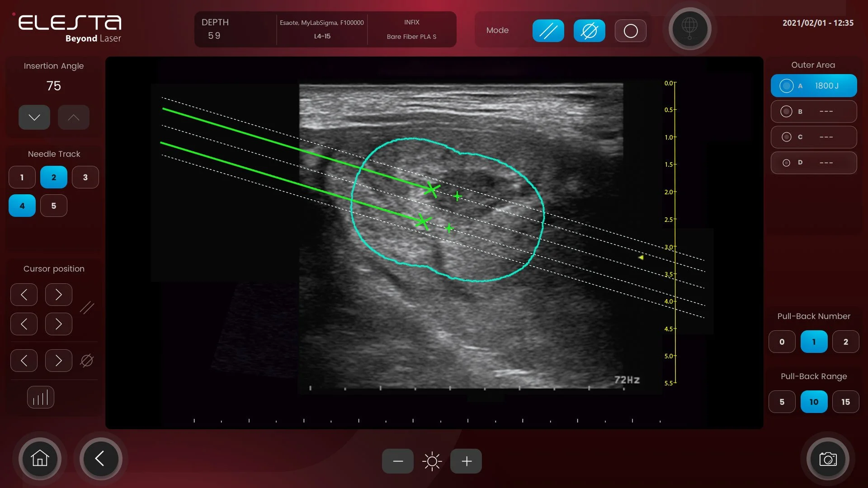This screenshot has height=488, width=868.
Task: Select Outer Area A 1800 J
Action: click(813, 86)
